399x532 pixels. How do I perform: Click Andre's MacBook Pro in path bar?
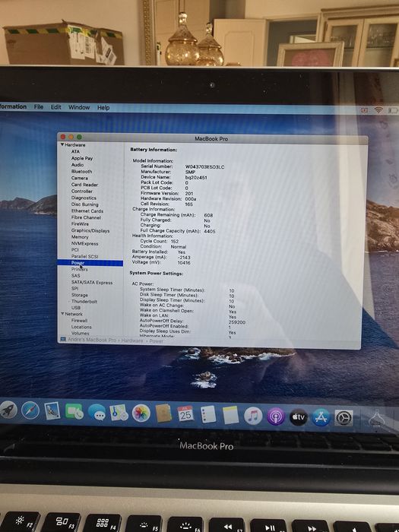coord(92,340)
